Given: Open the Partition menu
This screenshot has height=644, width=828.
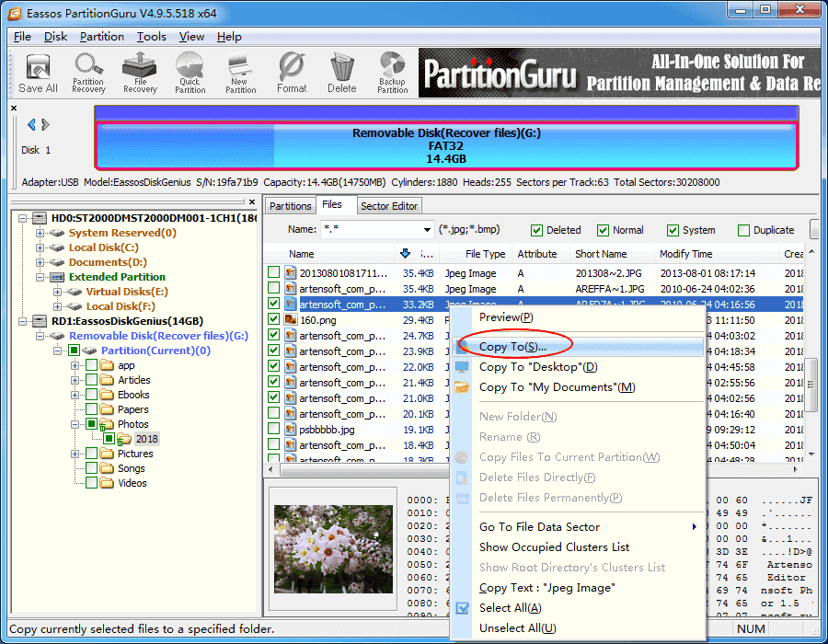Looking at the screenshot, I should (x=102, y=37).
